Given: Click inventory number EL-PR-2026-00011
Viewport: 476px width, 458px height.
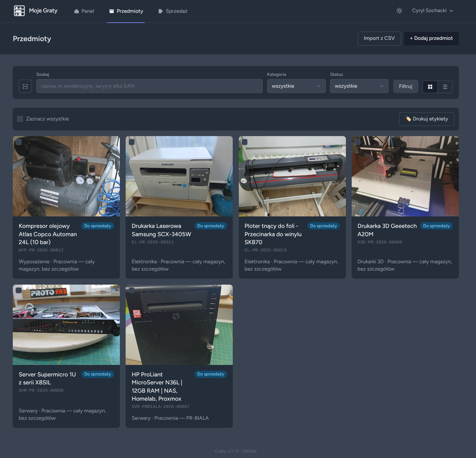Looking at the screenshot, I should [x=153, y=242].
